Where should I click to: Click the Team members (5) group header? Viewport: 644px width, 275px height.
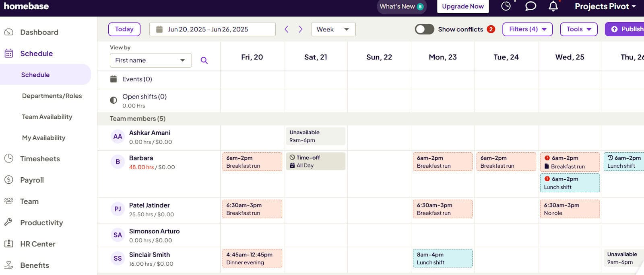pos(137,119)
